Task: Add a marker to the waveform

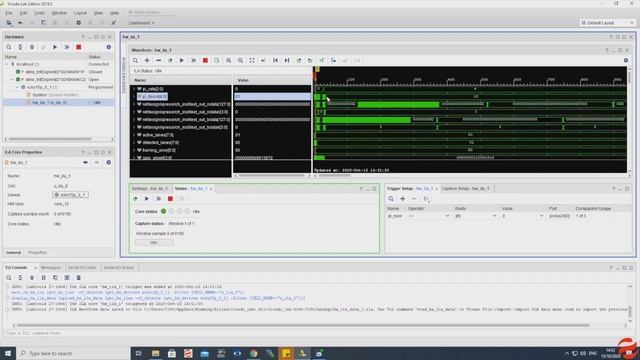Action: [322, 60]
